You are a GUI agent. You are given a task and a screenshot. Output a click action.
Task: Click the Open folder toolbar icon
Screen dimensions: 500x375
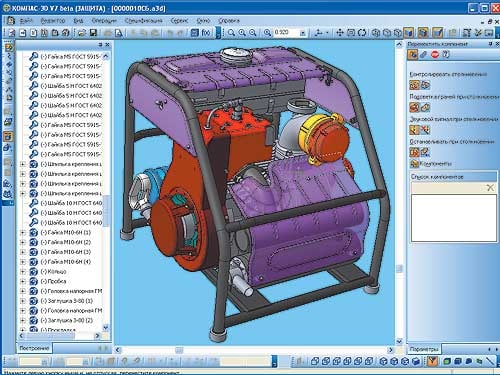(x=82, y=33)
